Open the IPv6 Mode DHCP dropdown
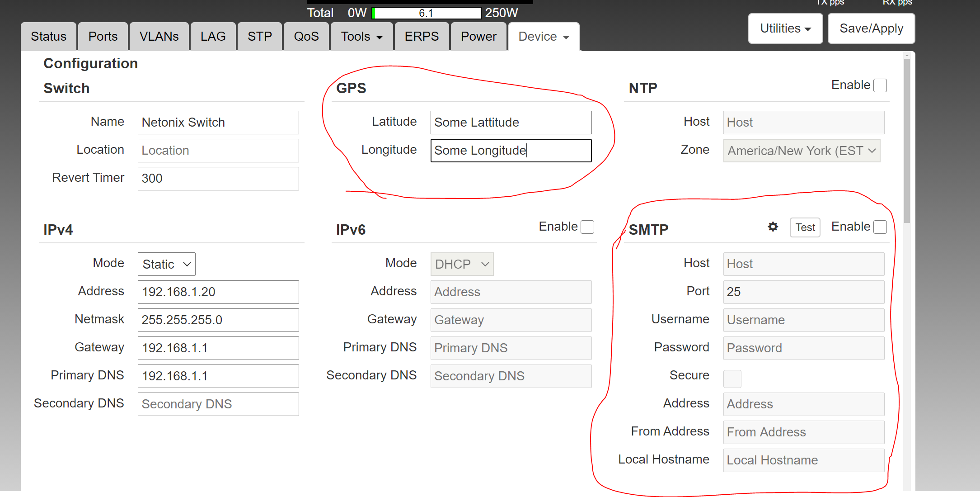The width and height of the screenshot is (980, 497). [x=461, y=264]
